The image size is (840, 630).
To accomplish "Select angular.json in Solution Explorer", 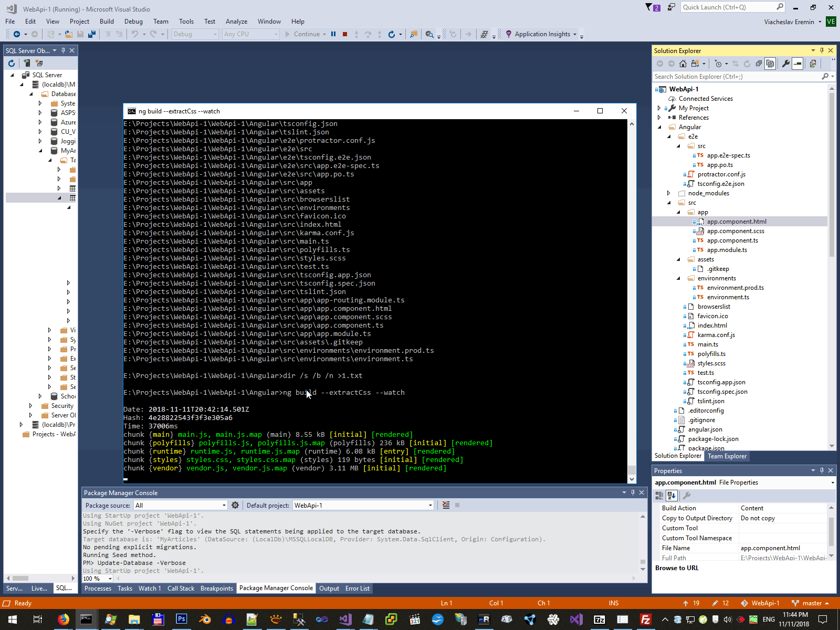I will click(705, 429).
